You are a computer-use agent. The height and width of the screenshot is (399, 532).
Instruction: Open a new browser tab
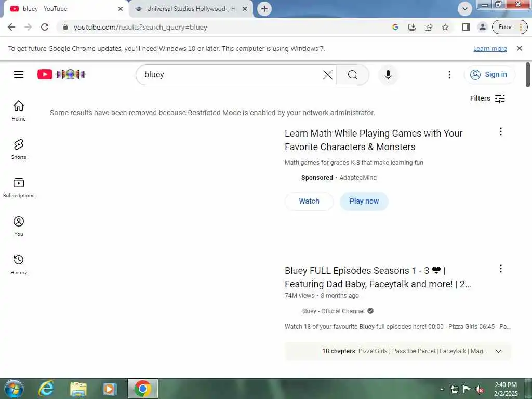point(264,9)
